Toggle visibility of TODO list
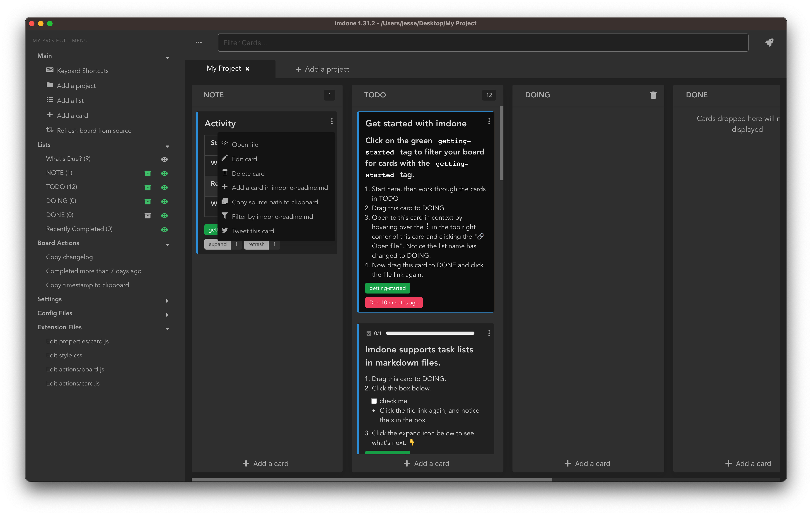Viewport: 812px width, 515px height. (x=164, y=187)
